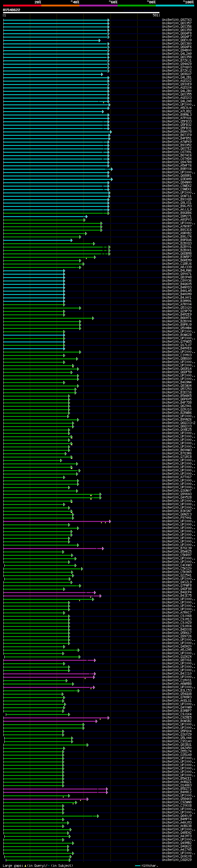197x868 pixels.
Task: Open hit UniRef100_Q0WT11
Action: point(177,196)
